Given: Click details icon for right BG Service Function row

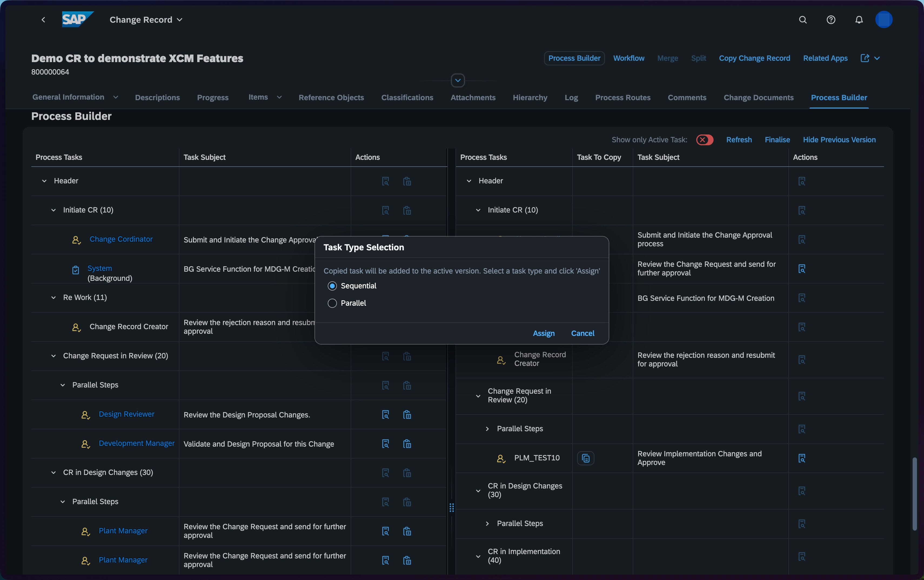Looking at the screenshot, I should click(802, 298).
